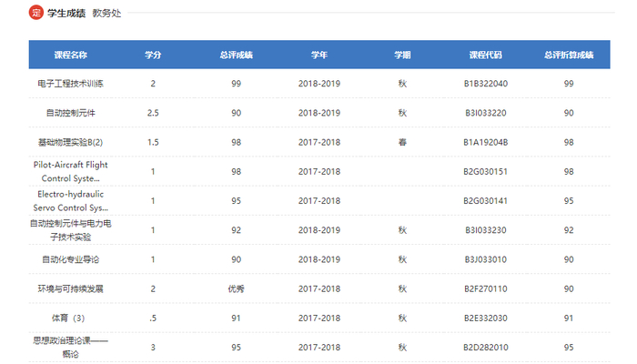The image size is (637, 364).
Task: Click course Electro-hydraulic Servo Control Sys...
Action: [71, 201]
